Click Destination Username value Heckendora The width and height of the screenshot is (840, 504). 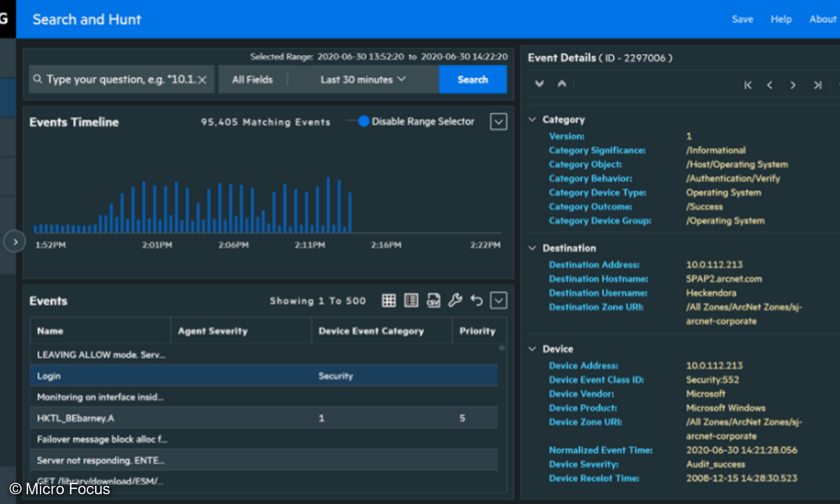click(713, 293)
